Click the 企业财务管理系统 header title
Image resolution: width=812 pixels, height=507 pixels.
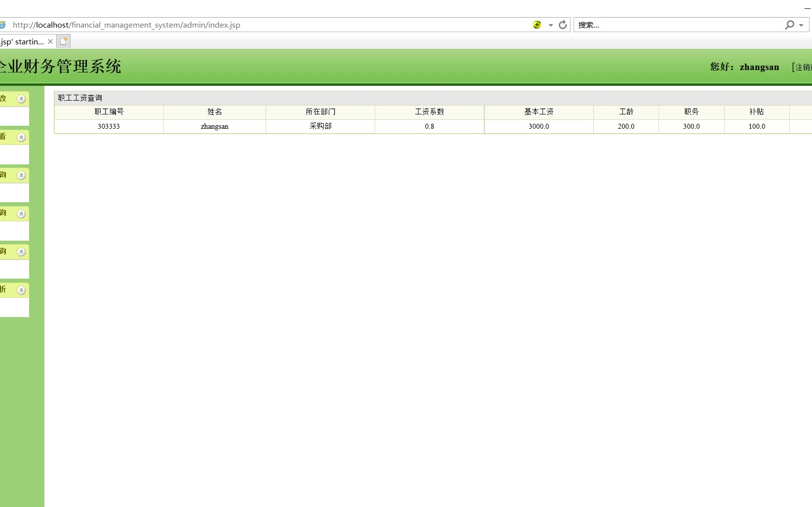point(60,66)
